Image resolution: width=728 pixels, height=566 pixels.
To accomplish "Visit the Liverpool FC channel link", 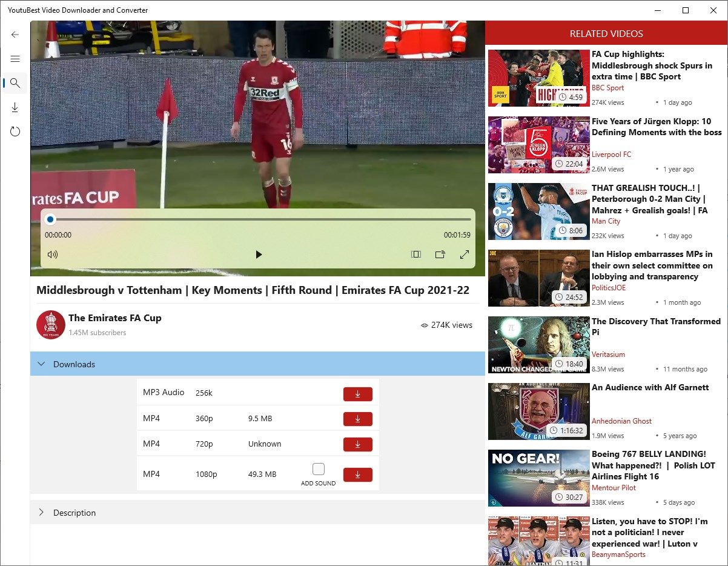I will (611, 155).
